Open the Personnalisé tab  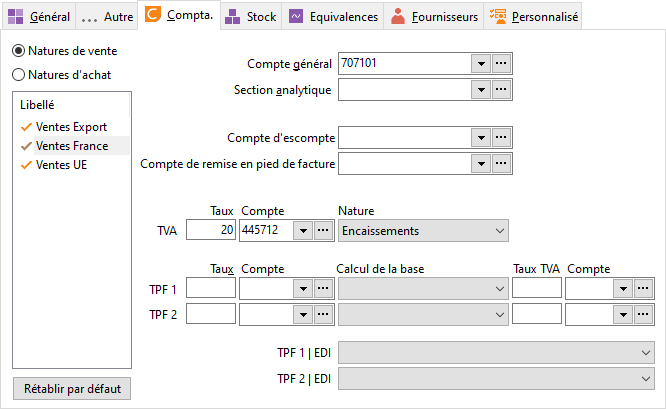point(533,17)
